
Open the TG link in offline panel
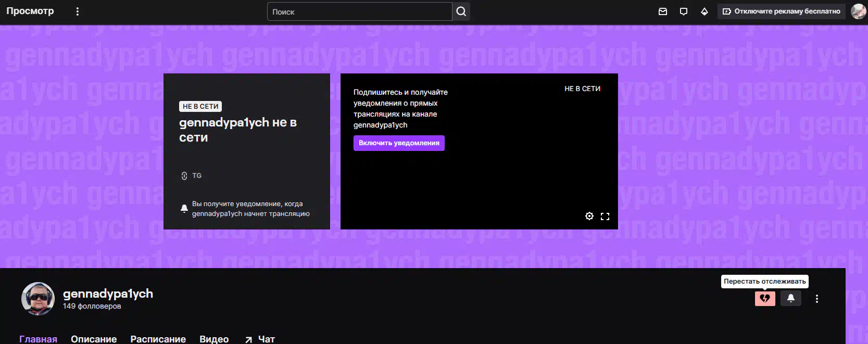point(197,176)
